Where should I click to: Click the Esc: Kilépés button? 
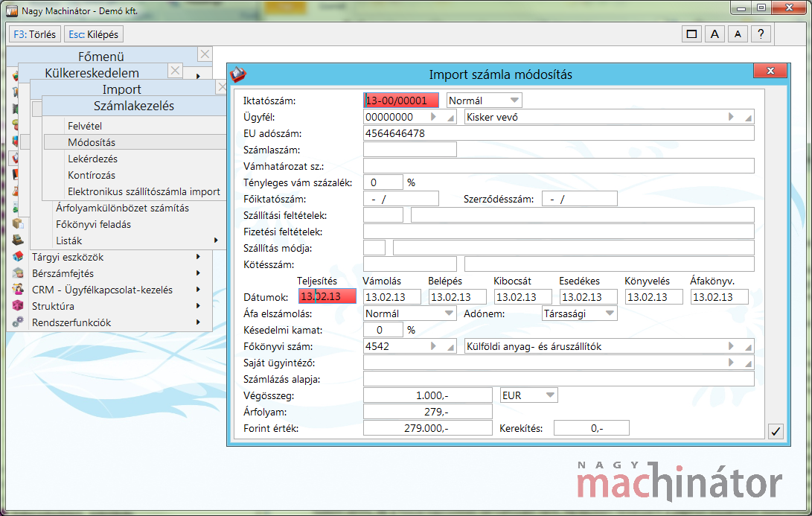pos(94,34)
